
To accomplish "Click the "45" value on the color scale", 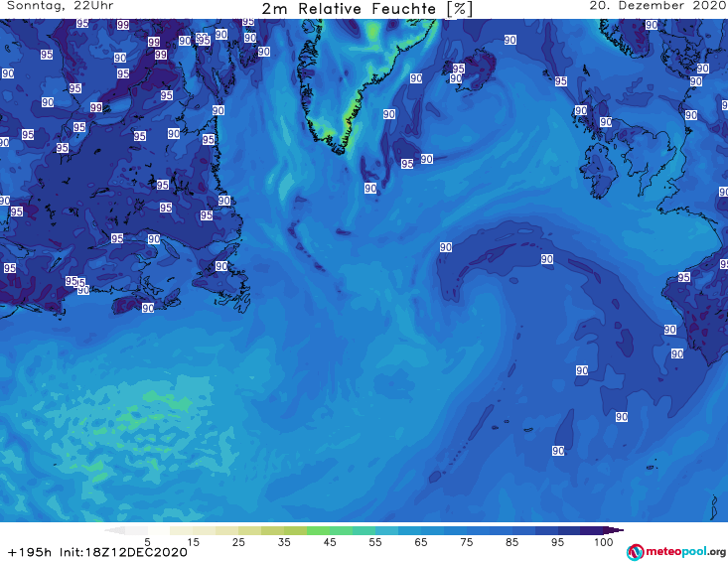I will [329, 542].
